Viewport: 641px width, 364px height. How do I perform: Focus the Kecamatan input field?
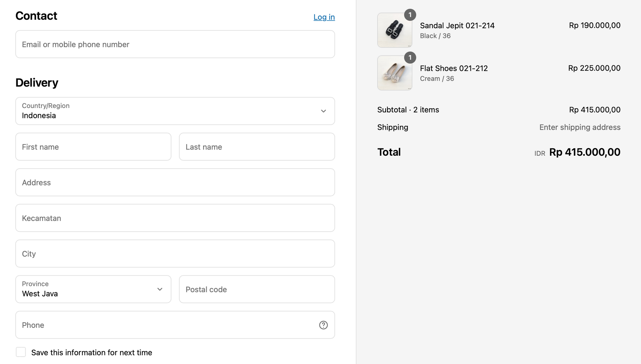coord(175,218)
